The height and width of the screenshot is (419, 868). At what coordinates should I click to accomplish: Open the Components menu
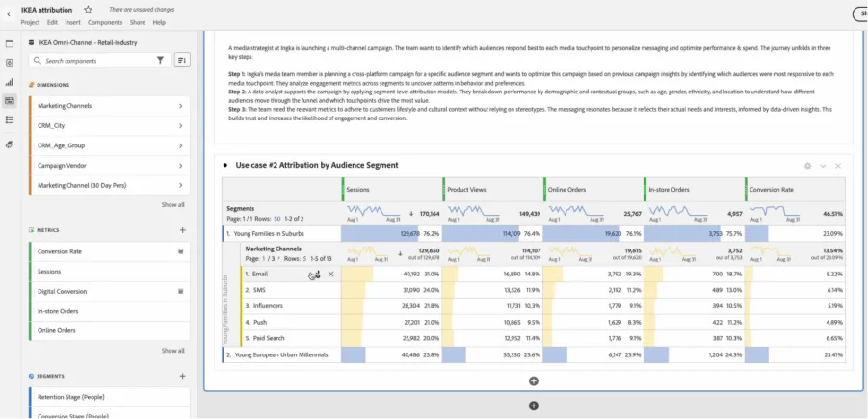(105, 23)
